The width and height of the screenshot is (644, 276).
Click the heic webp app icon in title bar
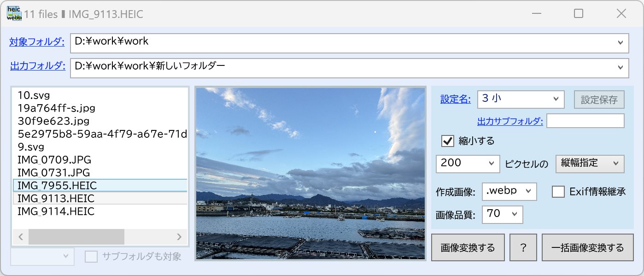click(x=14, y=14)
